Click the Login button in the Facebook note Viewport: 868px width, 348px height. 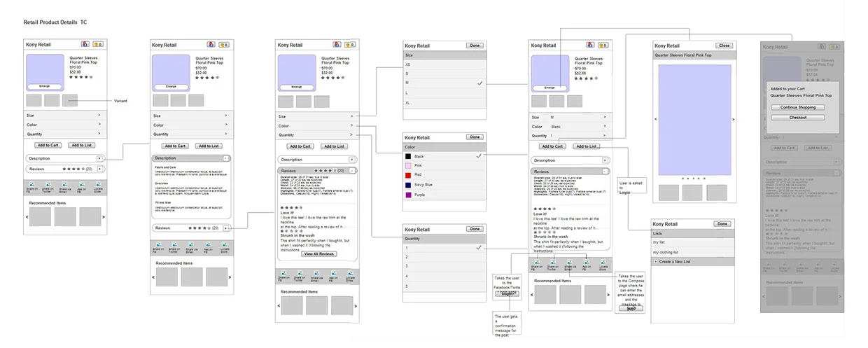506,294
